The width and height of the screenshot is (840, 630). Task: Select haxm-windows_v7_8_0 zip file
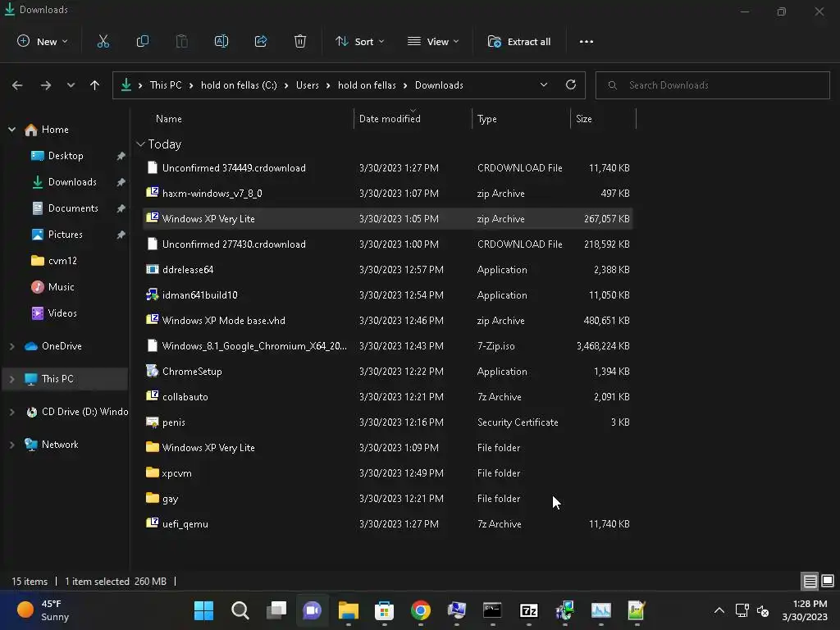tap(388, 194)
